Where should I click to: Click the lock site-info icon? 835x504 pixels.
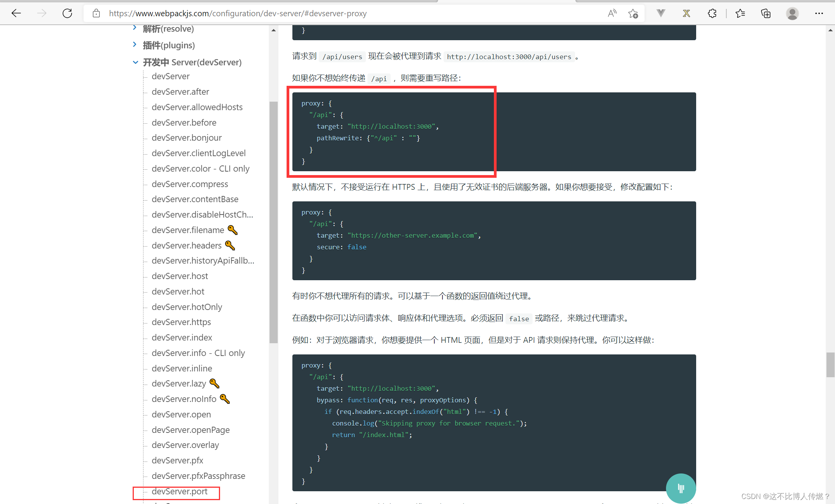point(96,14)
